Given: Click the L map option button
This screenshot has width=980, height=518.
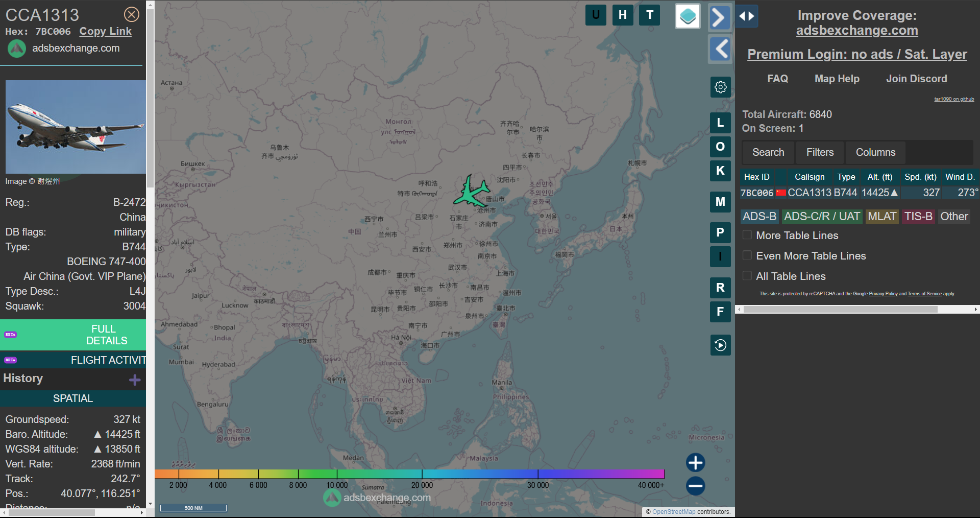Looking at the screenshot, I should point(720,123).
